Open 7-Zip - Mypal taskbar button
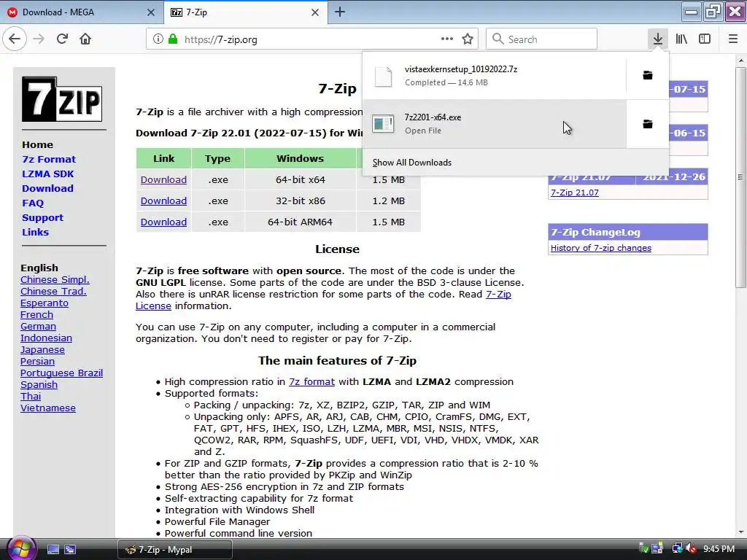The height and width of the screenshot is (560, 747). click(x=175, y=550)
